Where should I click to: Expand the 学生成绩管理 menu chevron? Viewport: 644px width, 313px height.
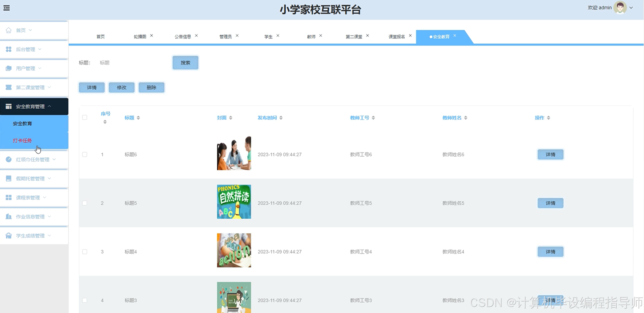[x=49, y=236]
